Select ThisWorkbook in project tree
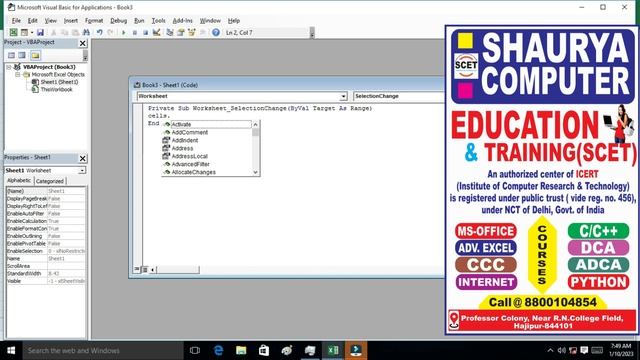 pyautogui.click(x=56, y=89)
